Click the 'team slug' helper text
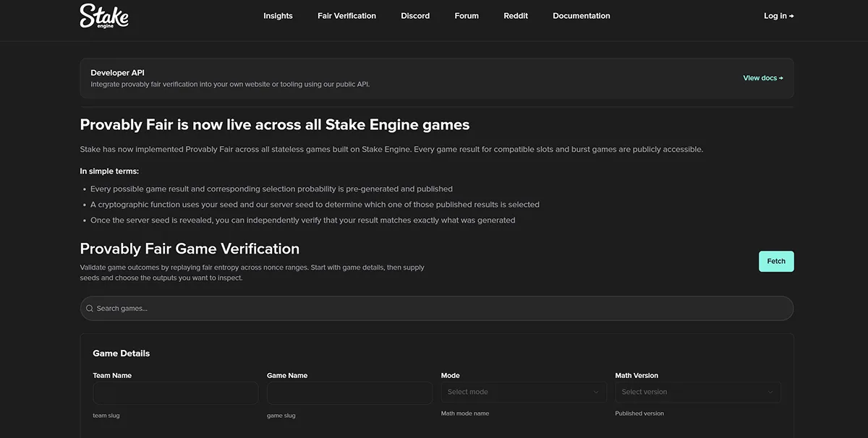The height and width of the screenshot is (438, 868). [x=106, y=416]
